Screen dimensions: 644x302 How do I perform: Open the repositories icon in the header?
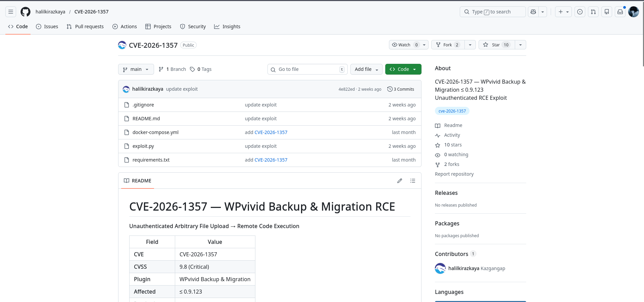[607, 12]
